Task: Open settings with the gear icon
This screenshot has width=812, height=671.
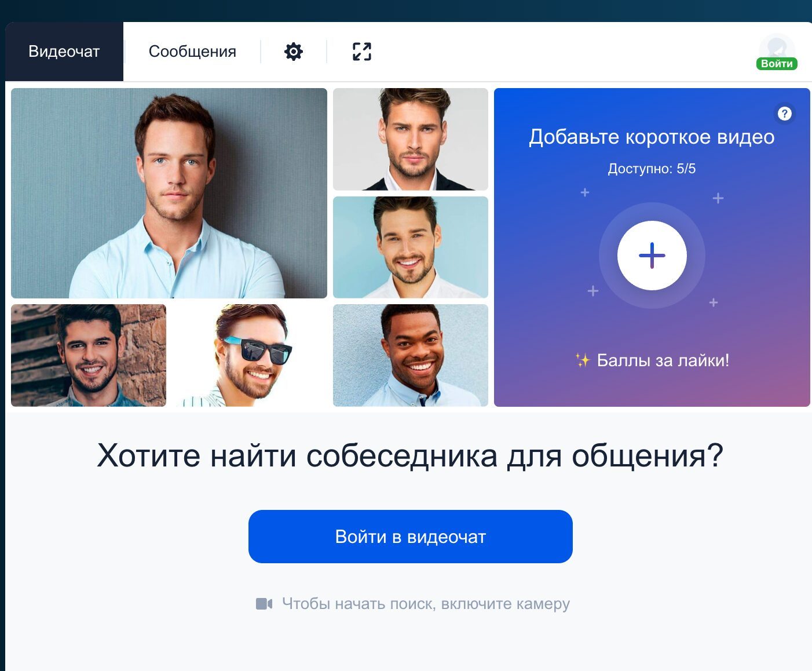Action: coord(294,52)
